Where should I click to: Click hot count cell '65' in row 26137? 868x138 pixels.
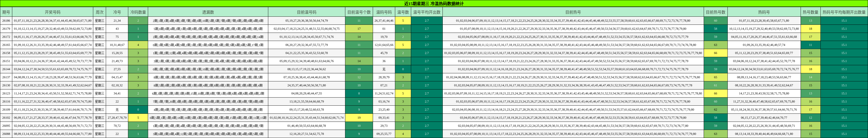pos(715,77)
